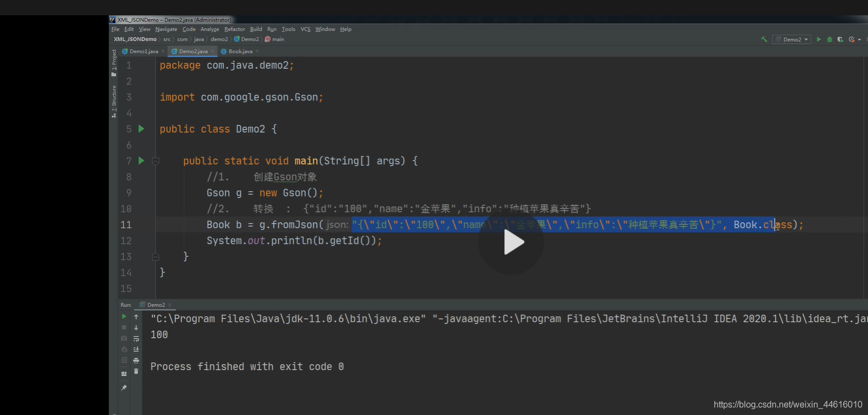
Task: Collapse the main method fold marker on line 7
Action: (x=155, y=161)
